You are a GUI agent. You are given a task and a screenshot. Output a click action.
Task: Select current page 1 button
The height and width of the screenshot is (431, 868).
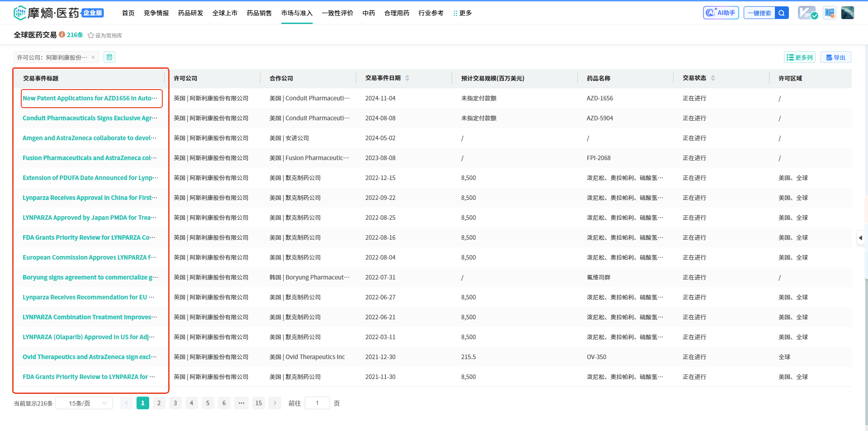click(x=143, y=403)
